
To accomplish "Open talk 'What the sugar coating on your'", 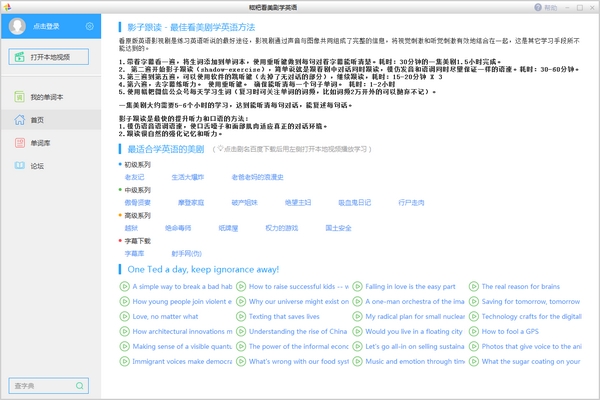I will tap(531, 361).
